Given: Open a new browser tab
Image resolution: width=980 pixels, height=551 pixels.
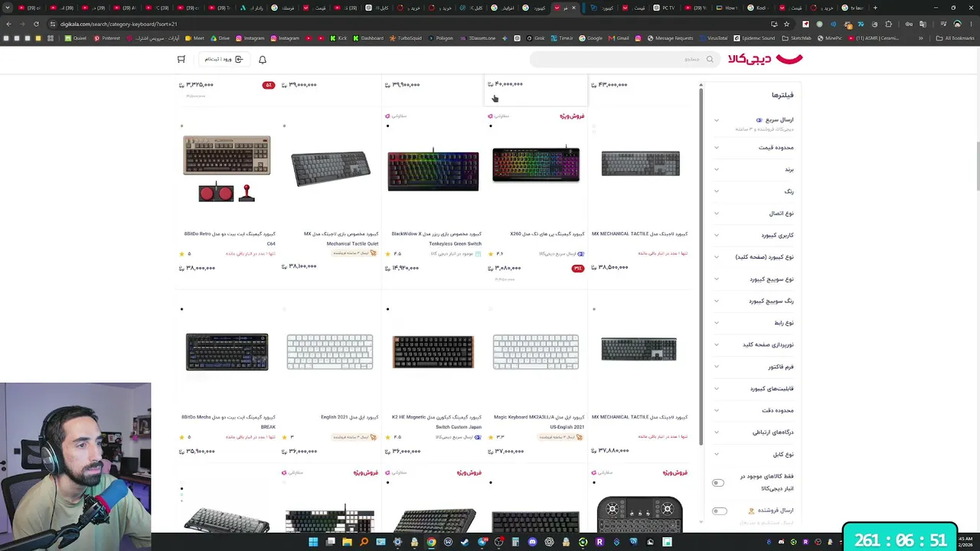Looking at the screenshot, I should (x=875, y=8).
